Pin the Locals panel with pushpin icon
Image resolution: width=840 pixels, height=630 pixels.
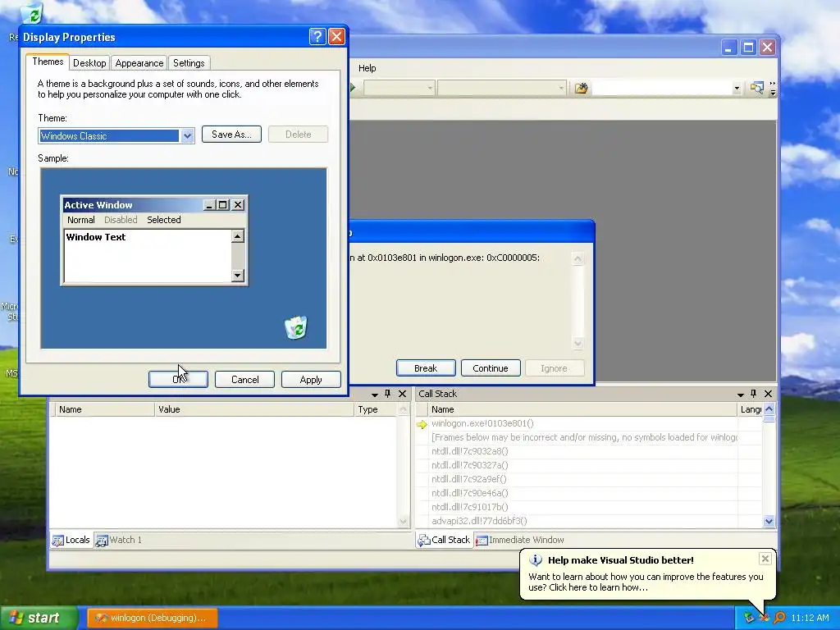click(x=388, y=394)
